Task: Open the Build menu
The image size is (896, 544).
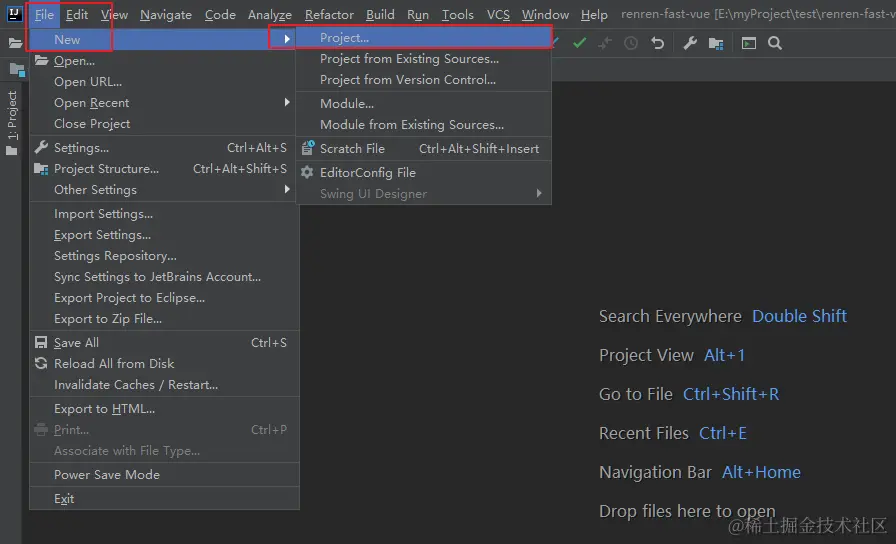Action: (x=380, y=15)
